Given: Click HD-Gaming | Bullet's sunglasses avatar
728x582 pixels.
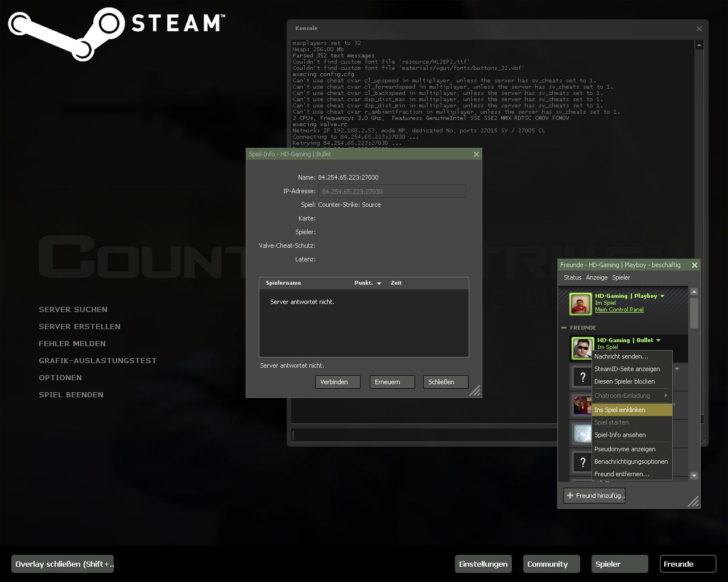Looking at the screenshot, I should [x=582, y=348].
